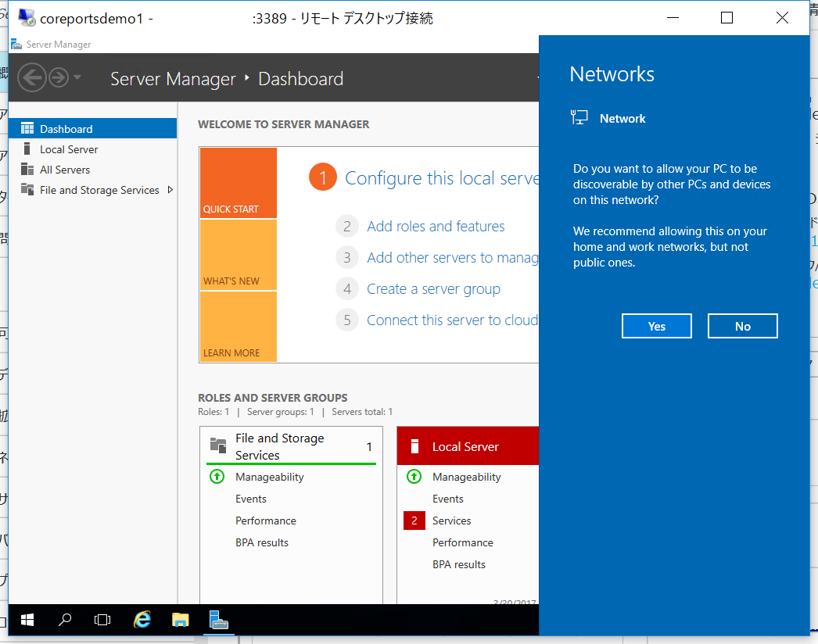The image size is (818, 644).
Task: Click Yes in the Networks panel
Action: click(x=657, y=326)
